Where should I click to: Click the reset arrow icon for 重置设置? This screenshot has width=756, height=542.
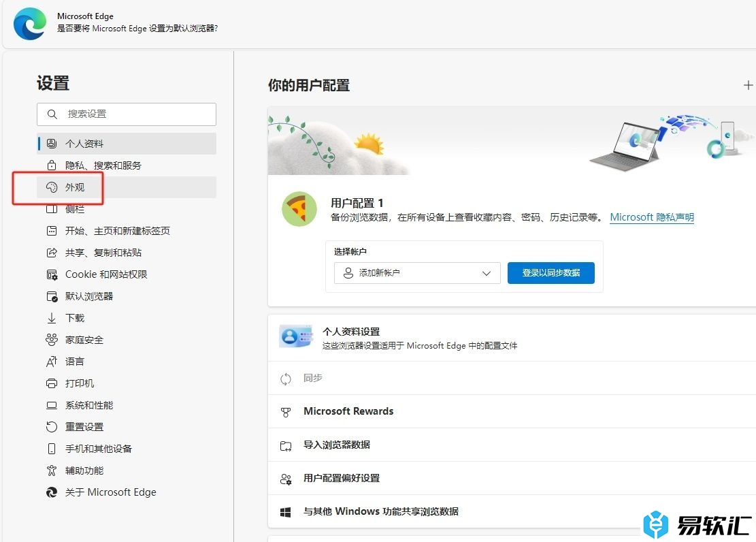52,427
